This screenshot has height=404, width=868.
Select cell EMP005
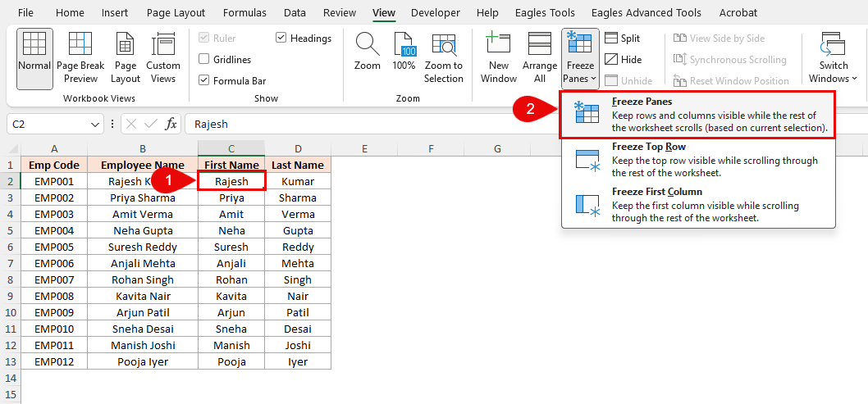(54, 247)
